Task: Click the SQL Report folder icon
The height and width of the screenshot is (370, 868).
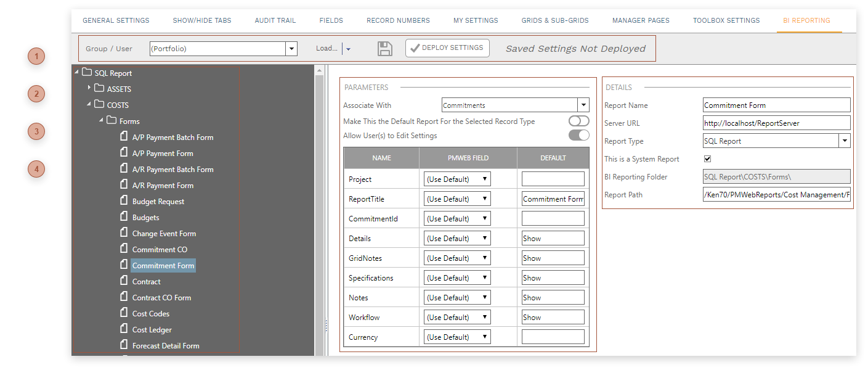Action: [86, 72]
